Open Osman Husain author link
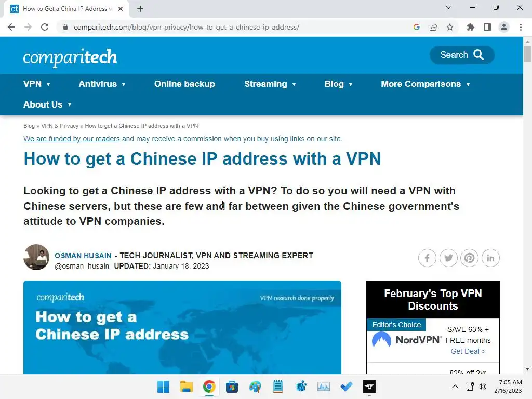532x399 pixels. 83,256
